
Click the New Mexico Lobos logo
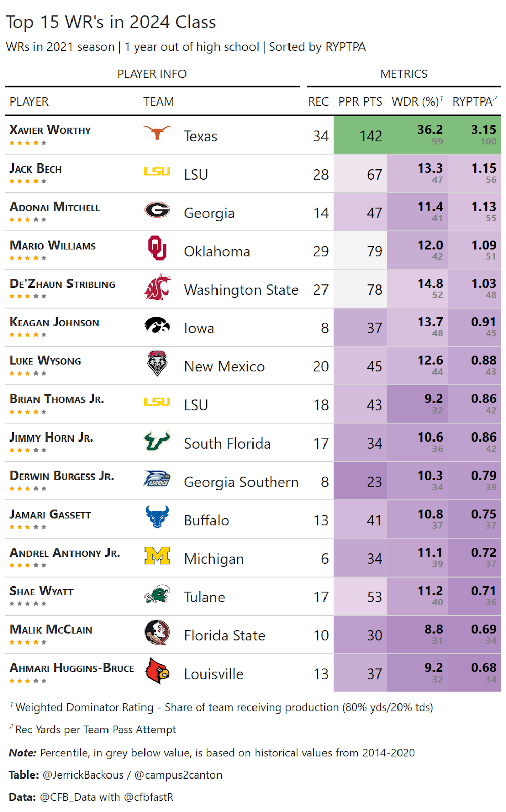click(157, 363)
